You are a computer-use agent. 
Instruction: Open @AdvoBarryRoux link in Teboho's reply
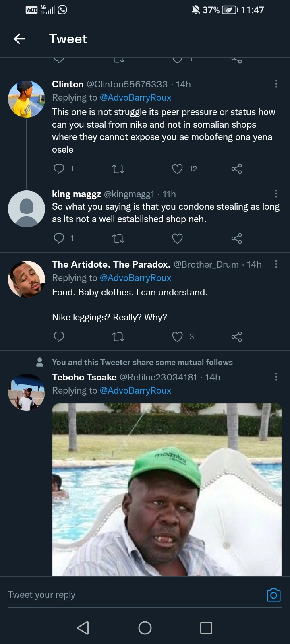[135, 390]
